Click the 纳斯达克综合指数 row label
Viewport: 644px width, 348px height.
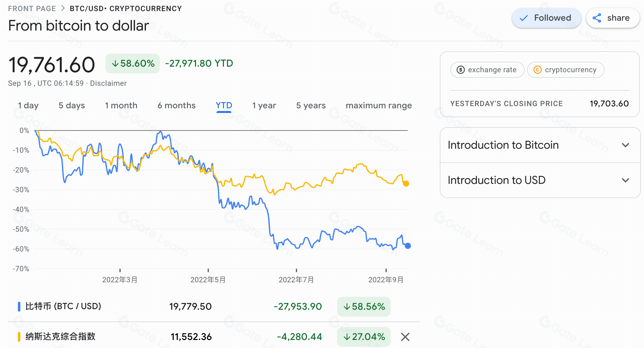tap(60, 337)
